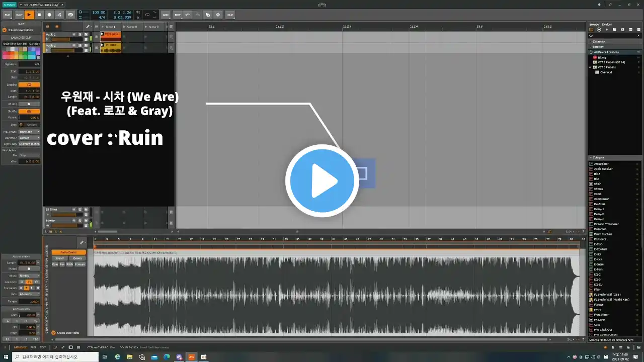Click the Stretch button

pos(60,258)
